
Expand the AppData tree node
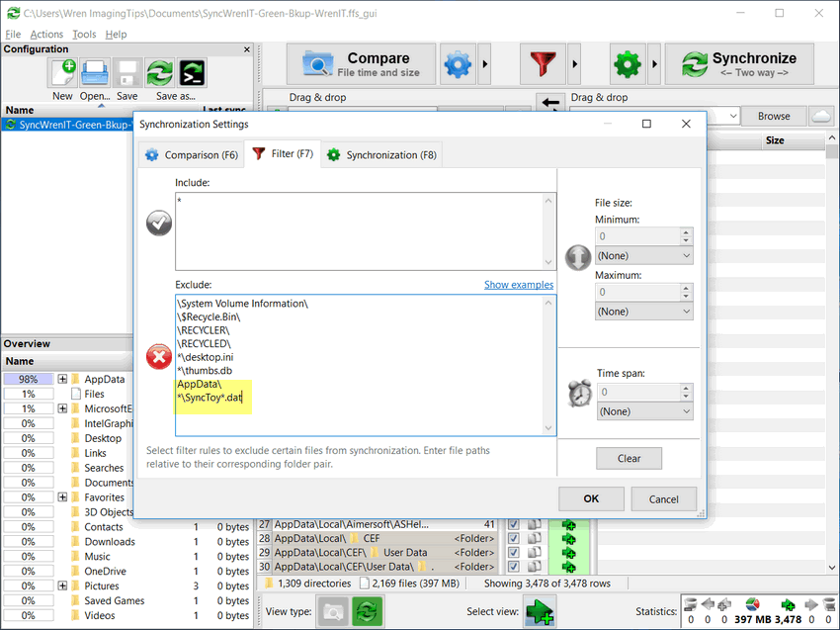click(62, 379)
